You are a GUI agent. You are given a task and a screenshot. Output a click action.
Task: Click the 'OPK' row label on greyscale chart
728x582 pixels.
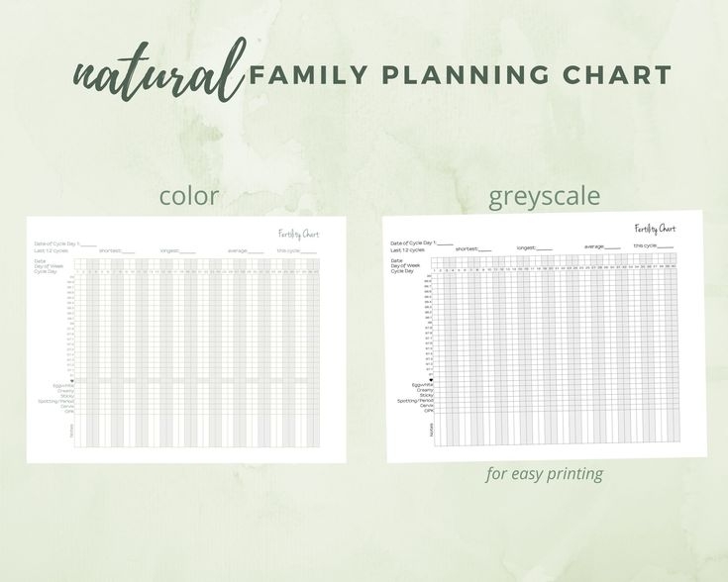coord(428,412)
